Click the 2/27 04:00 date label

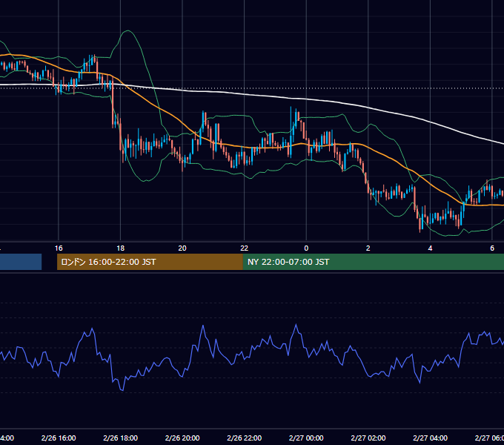pyautogui.click(x=430, y=438)
